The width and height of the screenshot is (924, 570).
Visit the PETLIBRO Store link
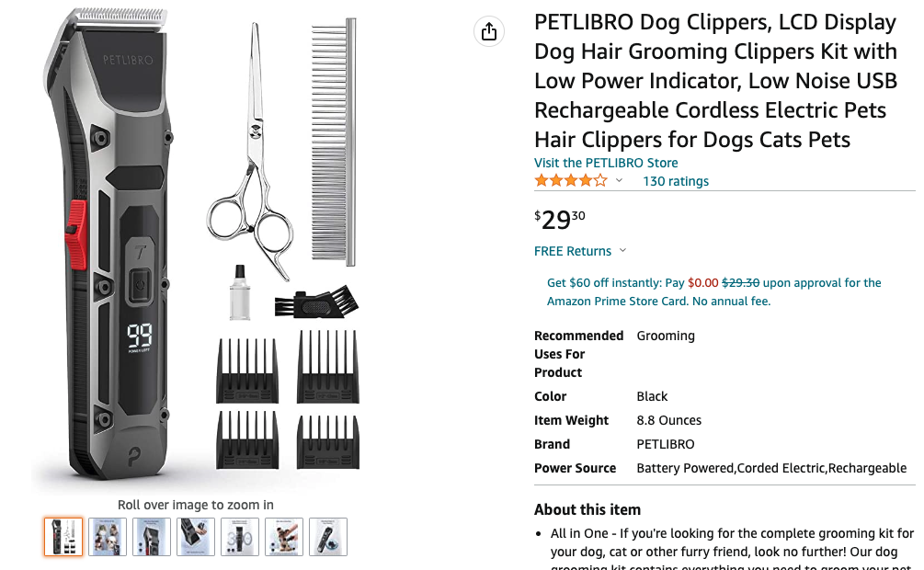point(606,162)
